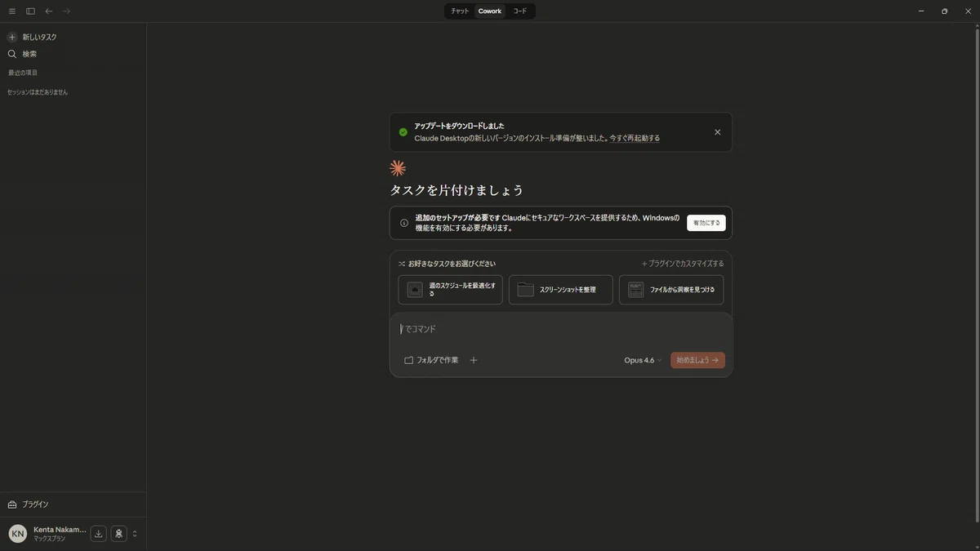Open the プラグイン section
Image resolution: width=980 pixels, height=551 pixels.
coord(29,504)
